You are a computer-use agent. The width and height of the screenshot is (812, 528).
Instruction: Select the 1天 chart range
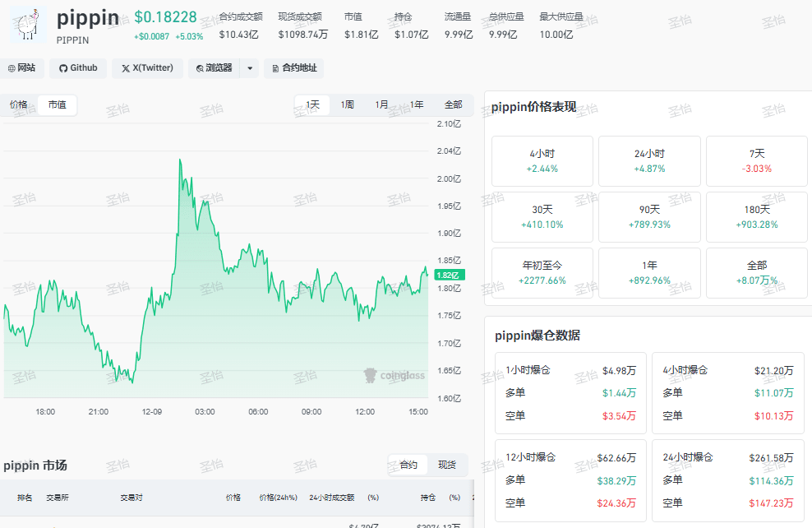coord(312,104)
